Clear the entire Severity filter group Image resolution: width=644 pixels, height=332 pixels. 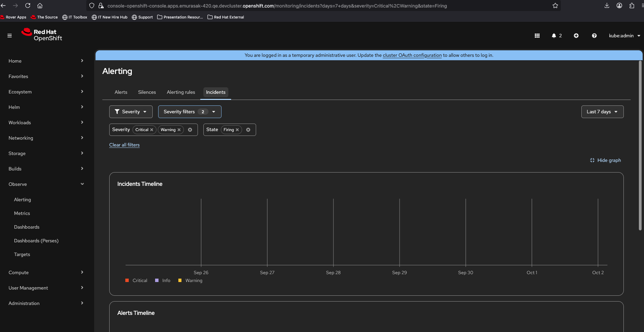click(x=190, y=130)
